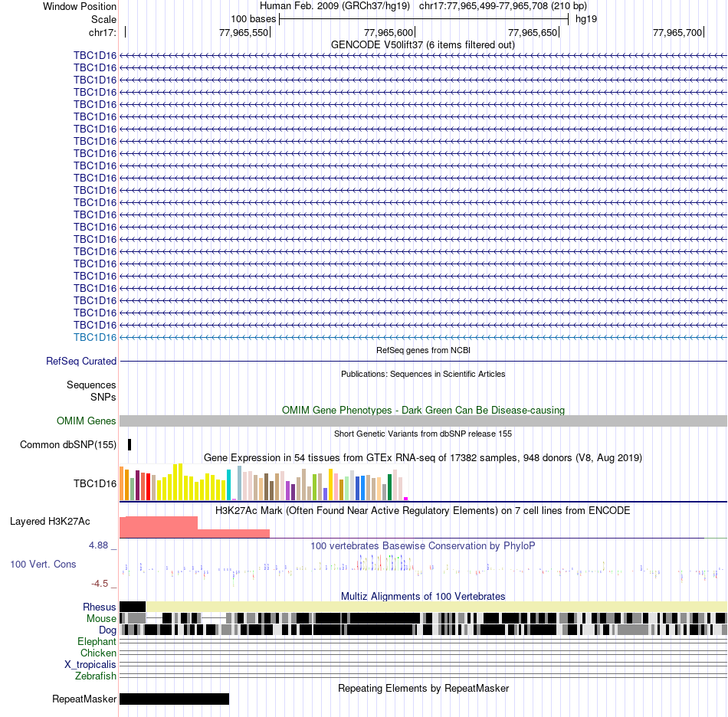728x717 pixels.
Task: Open the GENCODE V50lift37 track title
Action: [423, 45]
